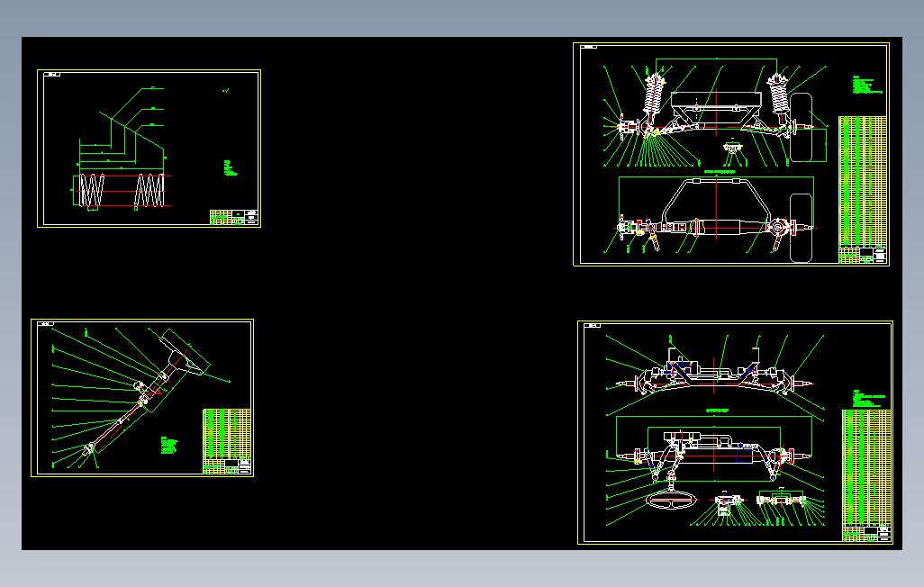Click the right coil spring in spring drawing
Screen dimensions: 924x587
[149, 190]
